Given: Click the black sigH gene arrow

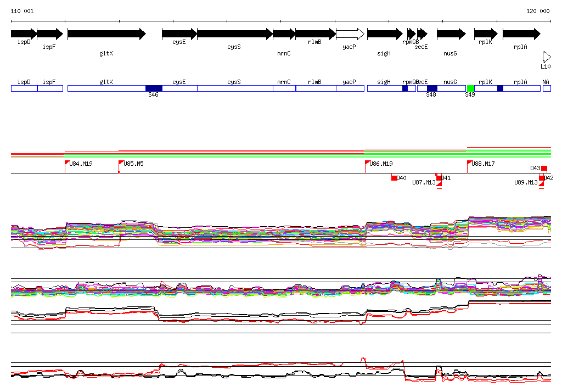Looking at the screenshot, I should tap(385, 34).
